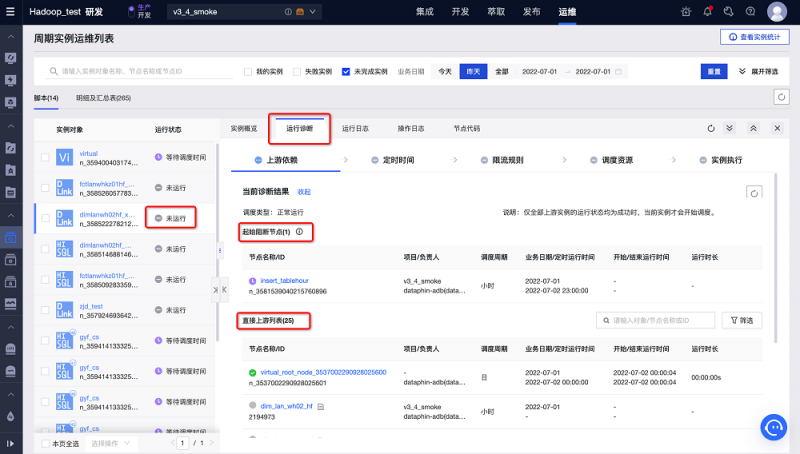Click the info icon next to 起始阻断节点(1)
The height and width of the screenshot is (454, 800).
pyautogui.click(x=299, y=232)
